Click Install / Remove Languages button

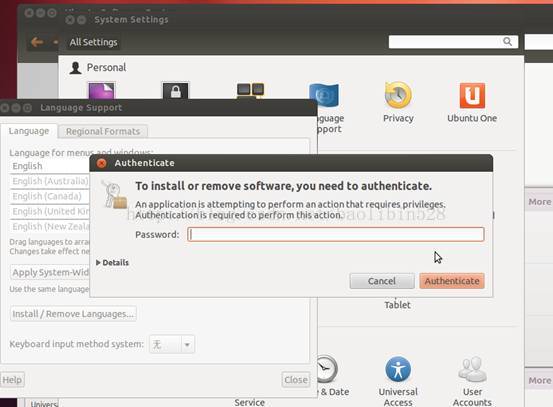point(73,314)
